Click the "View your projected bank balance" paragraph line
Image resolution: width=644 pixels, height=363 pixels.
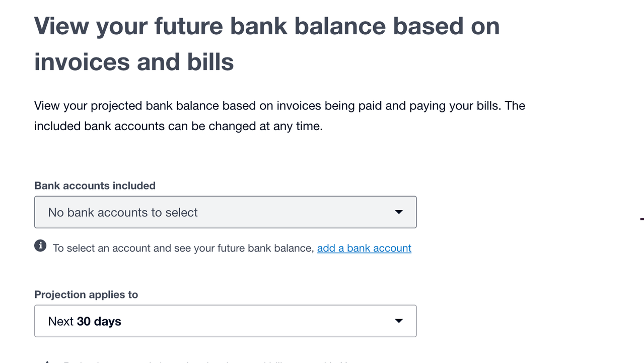click(x=279, y=106)
